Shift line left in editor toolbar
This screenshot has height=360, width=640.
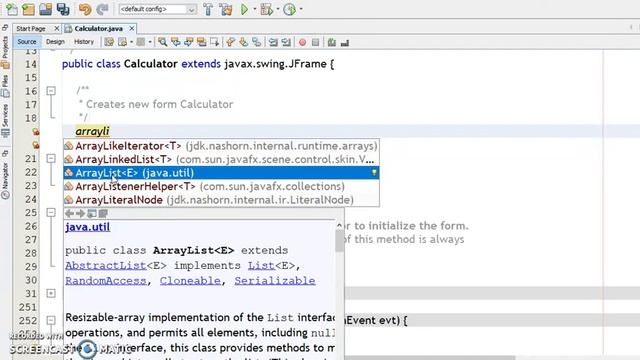273,42
